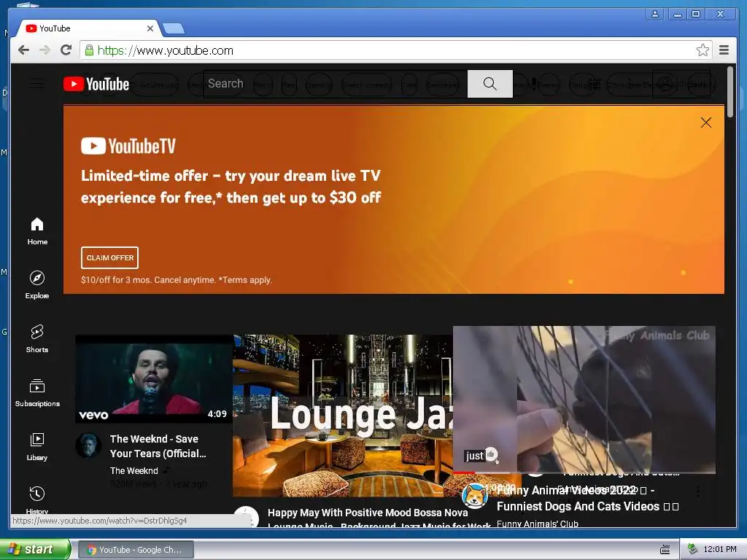Open the Chrome hamburger menu
The image size is (747, 560).
click(724, 50)
